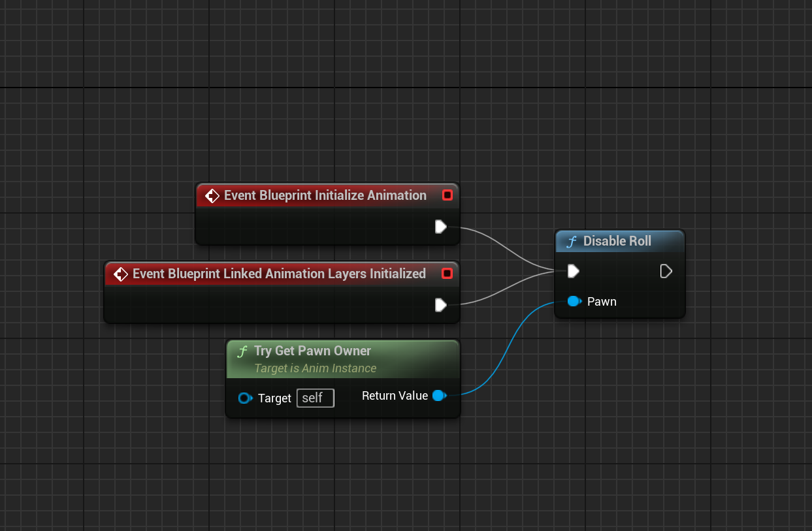Screen dimensions: 812x531
Task: Click the function icon on Disable Roll node
Action: 572,242
